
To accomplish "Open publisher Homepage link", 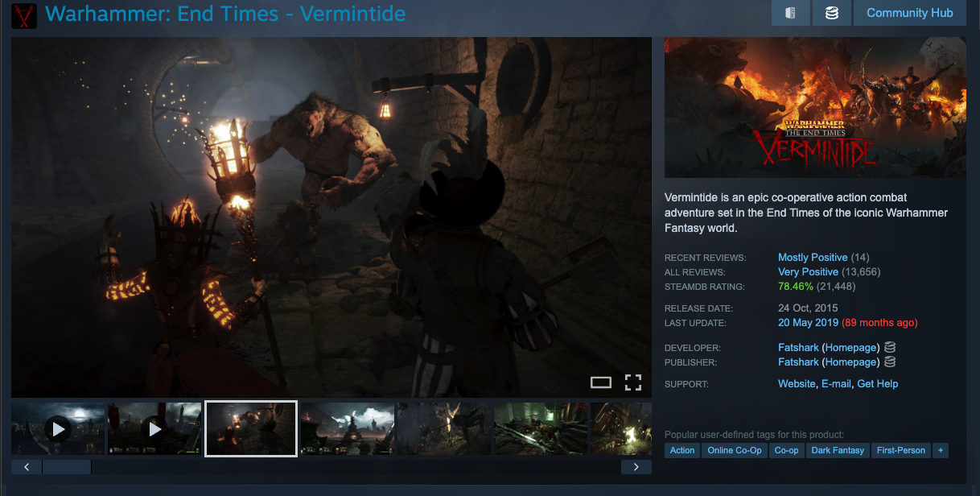I will [850, 362].
